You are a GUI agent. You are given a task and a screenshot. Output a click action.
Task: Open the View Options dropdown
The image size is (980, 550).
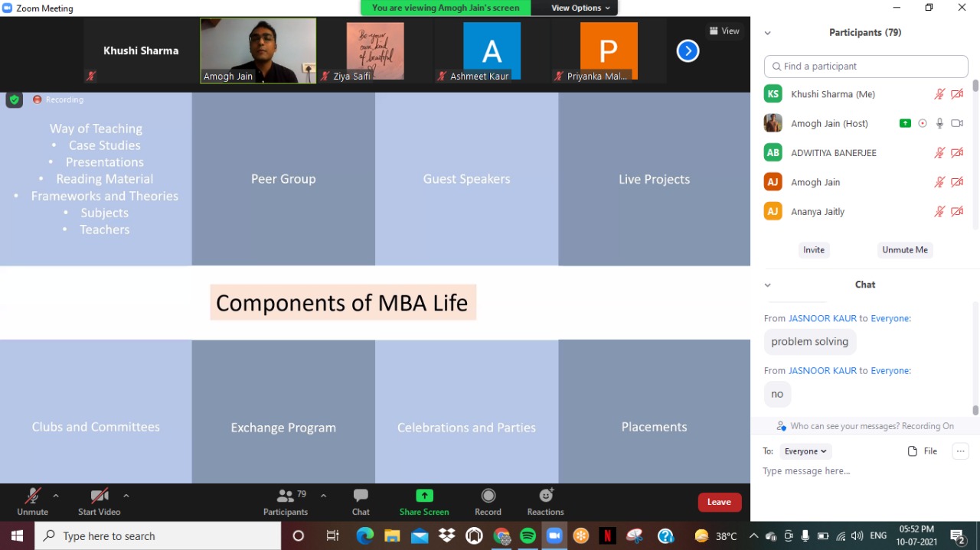click(x=581, y=8)
